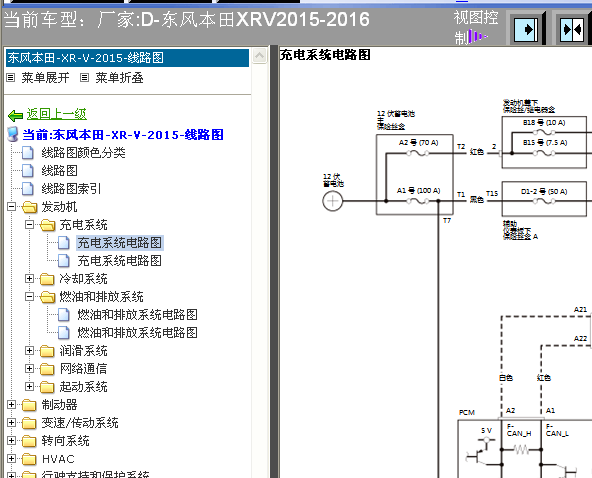Select the 冷却系统 folder label

pyautogui.click(x=83, y=279)
